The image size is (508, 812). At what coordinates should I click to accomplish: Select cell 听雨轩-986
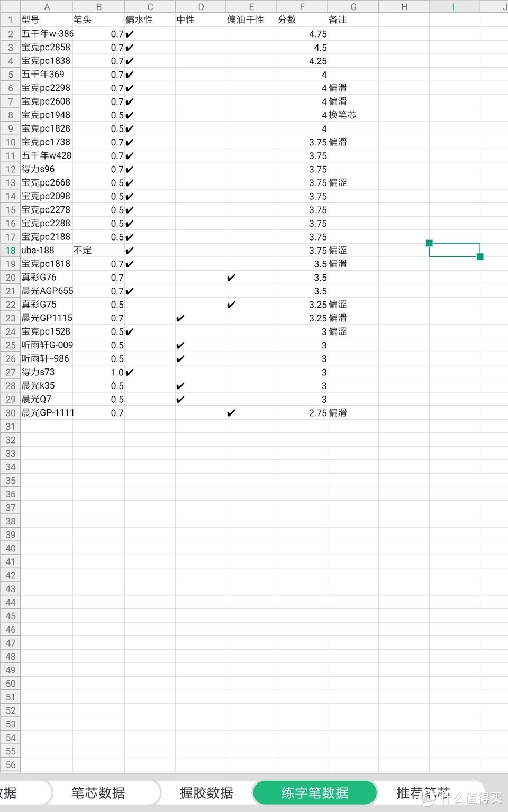pos(47,359)
